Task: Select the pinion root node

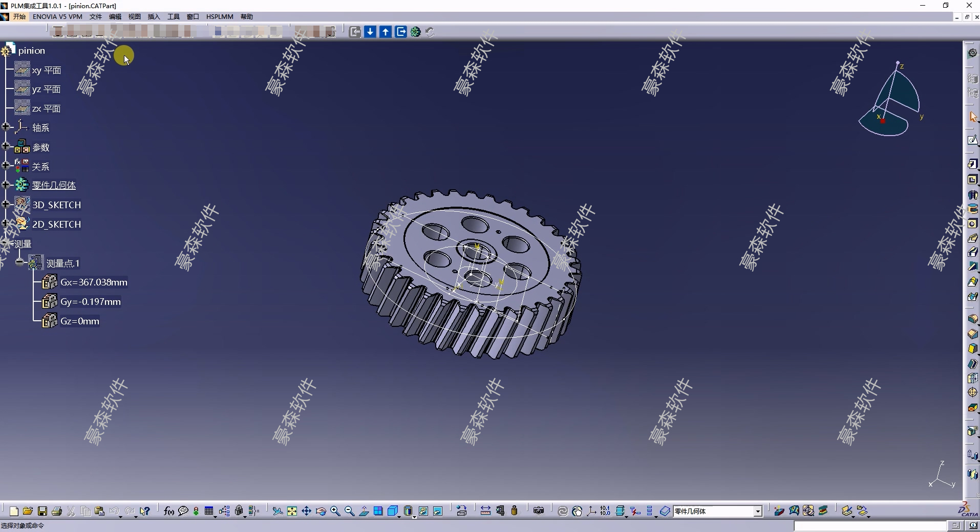Action: point(31,51)
